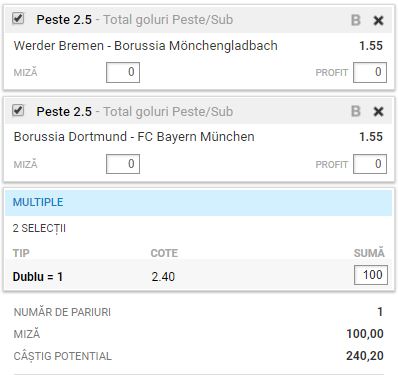398x375 pixels.
Task: Click the Sumă field showing 100
Action: (371, 275)
